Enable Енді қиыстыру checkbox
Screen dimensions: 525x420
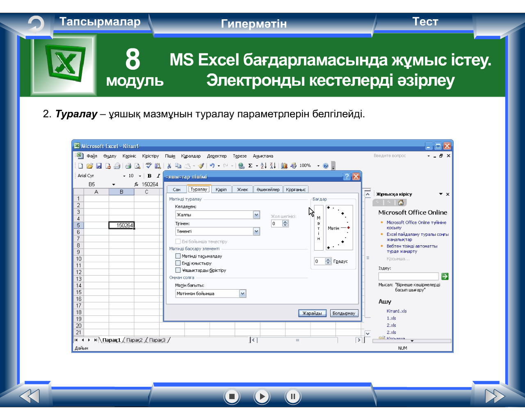[178, 263]
